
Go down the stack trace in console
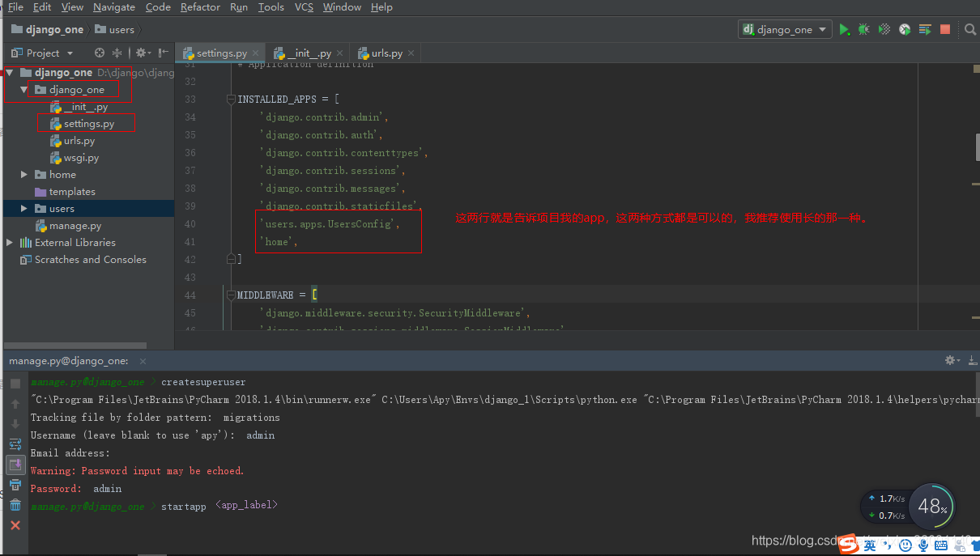15,424
